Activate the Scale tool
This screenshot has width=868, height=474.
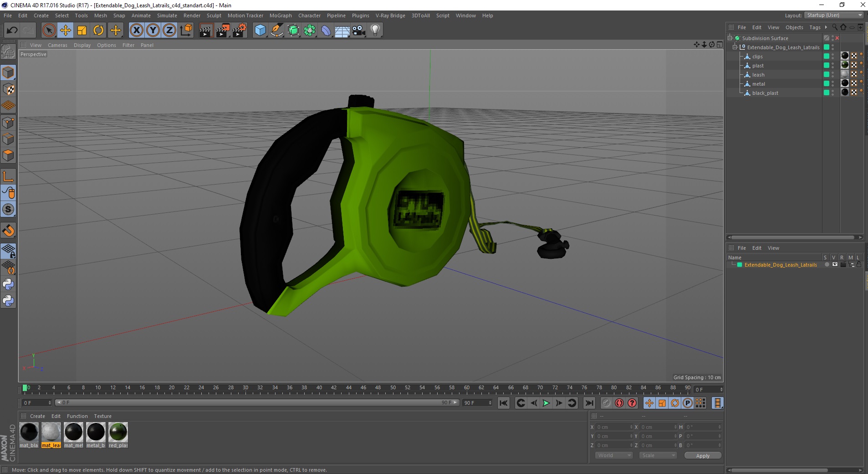point(82,31)
